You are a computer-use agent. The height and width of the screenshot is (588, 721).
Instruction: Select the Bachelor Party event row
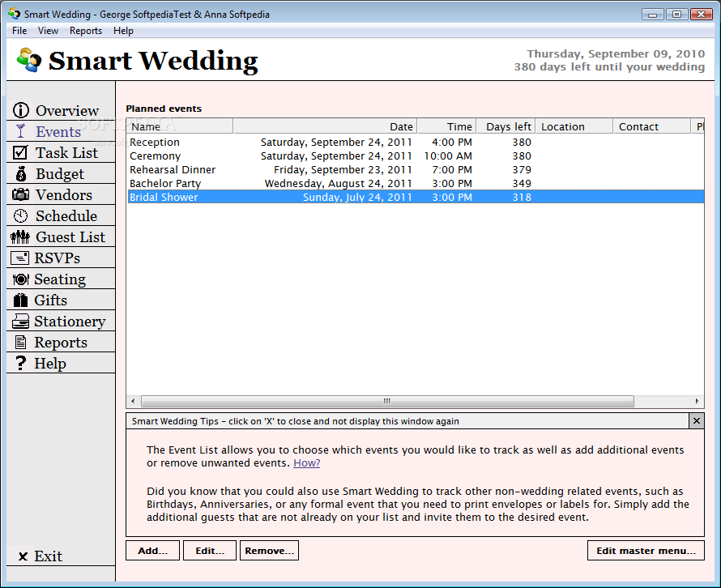coord(416,183)
